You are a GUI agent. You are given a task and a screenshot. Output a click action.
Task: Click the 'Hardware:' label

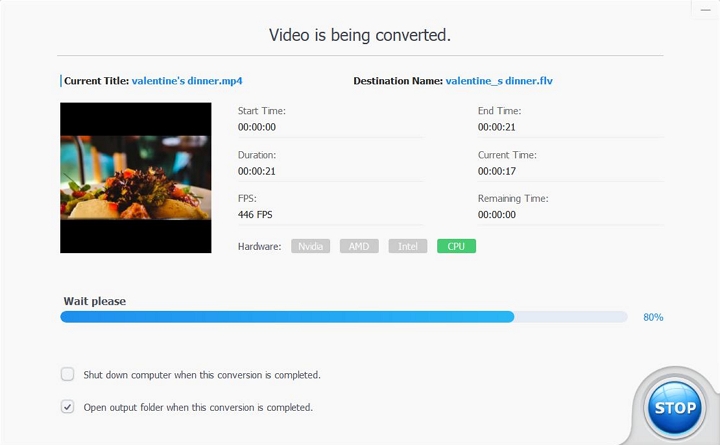259,247
